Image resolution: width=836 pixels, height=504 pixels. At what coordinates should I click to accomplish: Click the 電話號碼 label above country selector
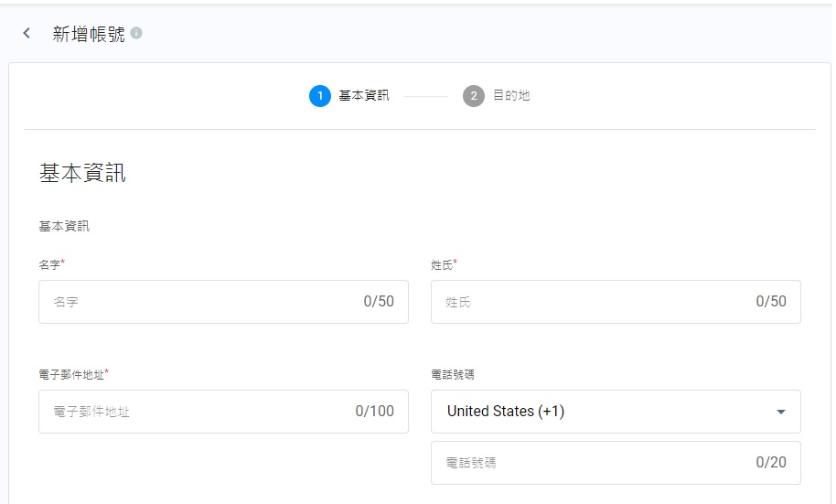pyautogui.click(x=453, y=374)
